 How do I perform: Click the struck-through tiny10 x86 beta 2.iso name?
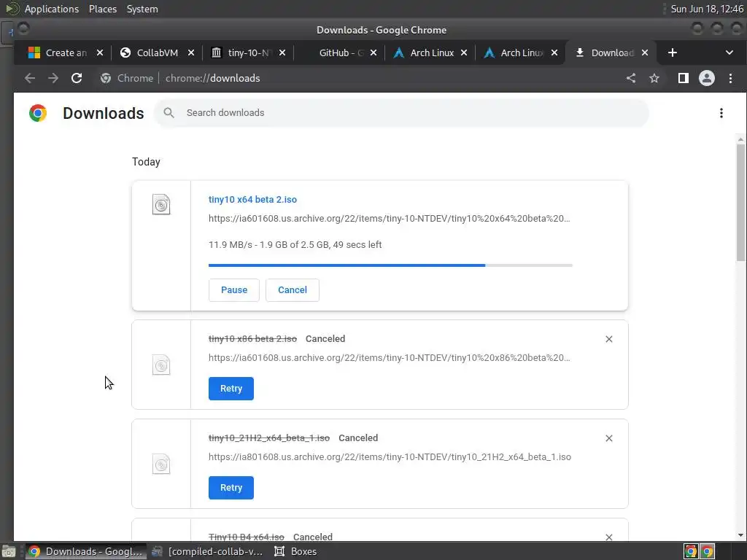[252, 338]
